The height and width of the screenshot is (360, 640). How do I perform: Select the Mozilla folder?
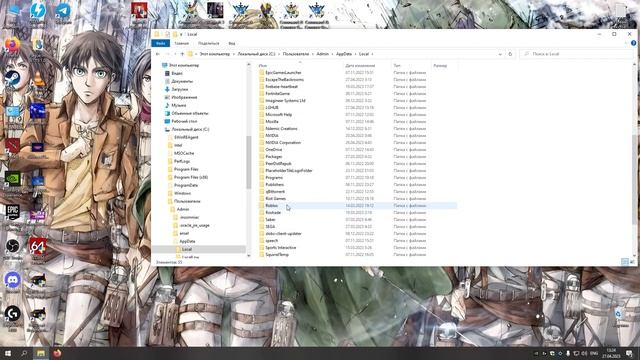tap(272, 122)
